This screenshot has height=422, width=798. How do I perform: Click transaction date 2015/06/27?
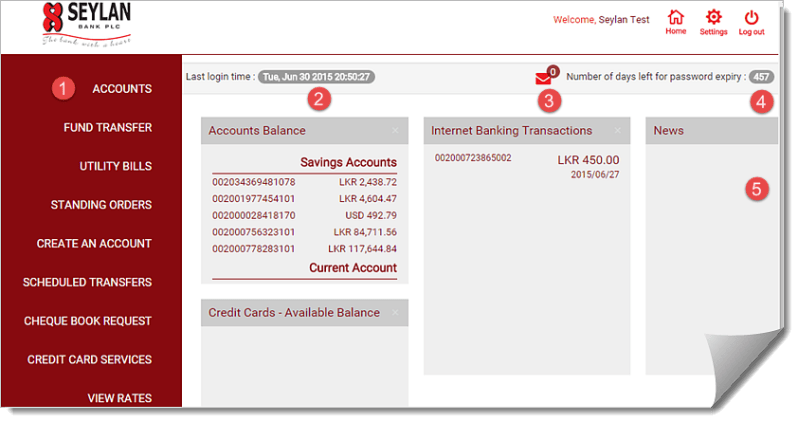594,175
